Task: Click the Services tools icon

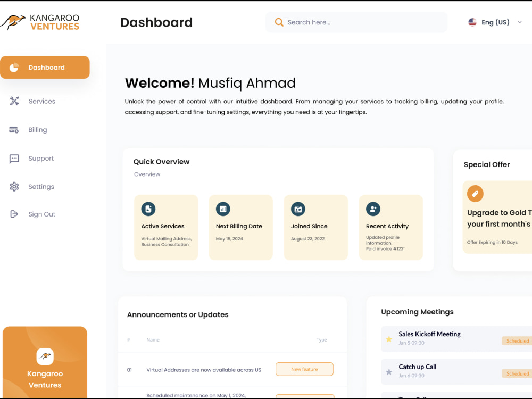Action: click(x=14, y=101)
